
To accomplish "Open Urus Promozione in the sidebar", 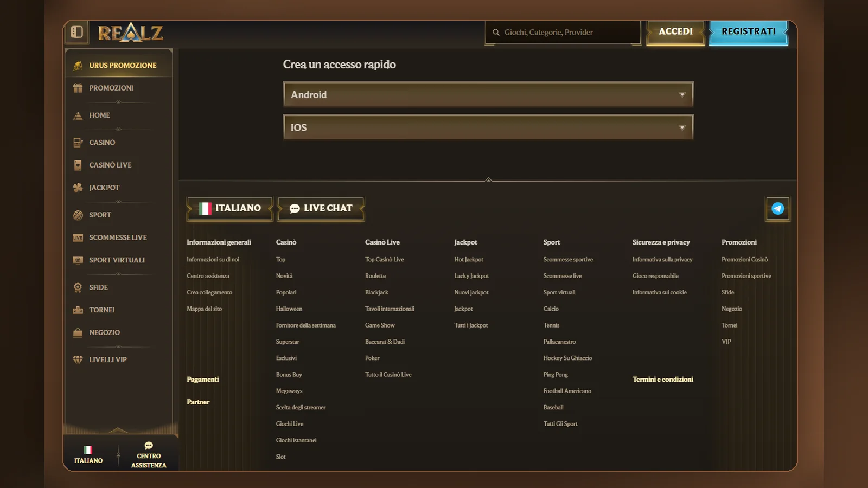I will tap(118, 65).
